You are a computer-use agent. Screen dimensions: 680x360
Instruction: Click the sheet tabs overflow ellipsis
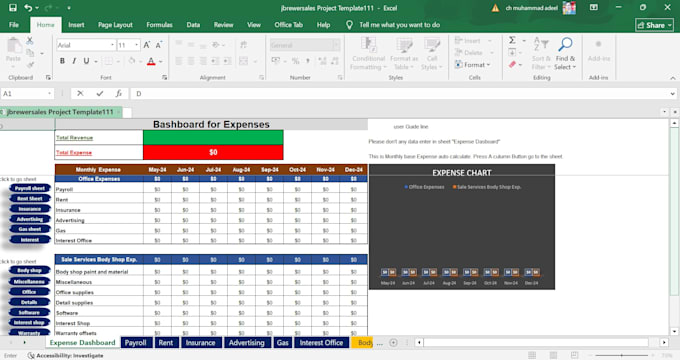[379, 343]
